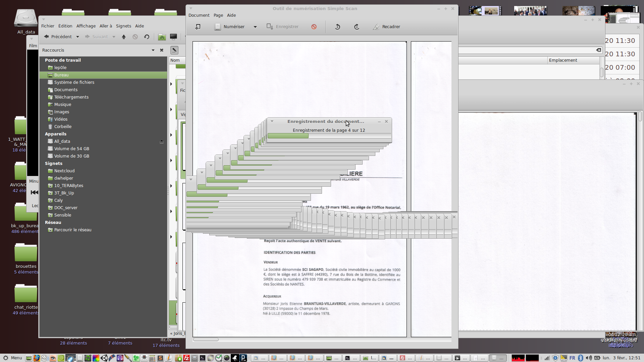Viewport: 644px width, 362px height.
Task: Click the Recadrer crop tool
Action: point(386,27)
